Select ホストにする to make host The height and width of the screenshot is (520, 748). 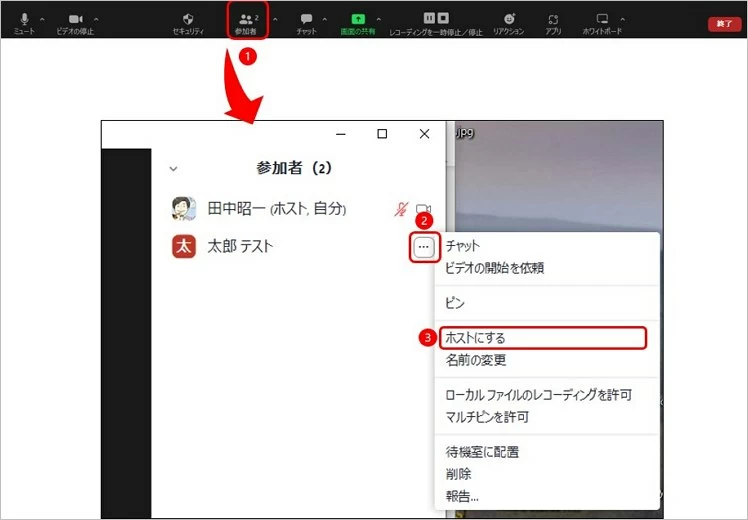coord(542,338)
